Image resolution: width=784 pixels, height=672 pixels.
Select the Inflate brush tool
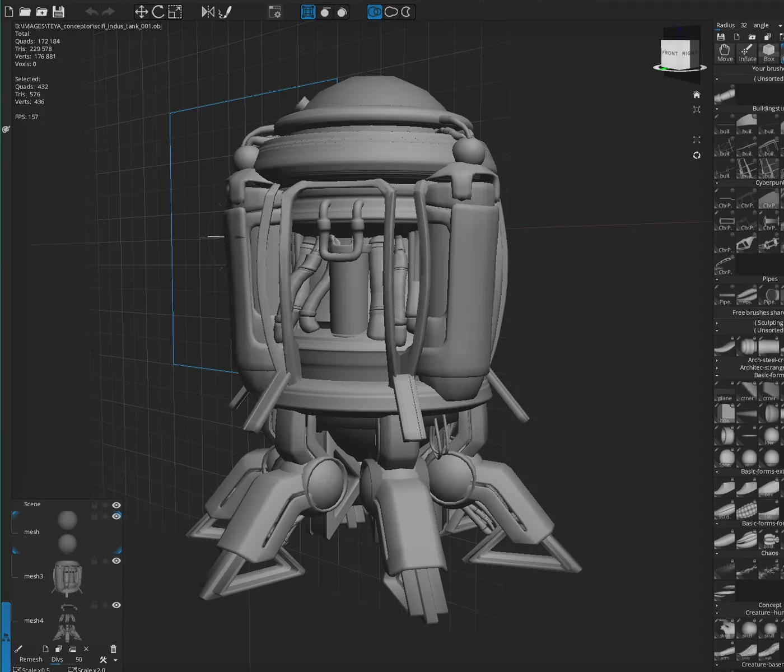747,53
